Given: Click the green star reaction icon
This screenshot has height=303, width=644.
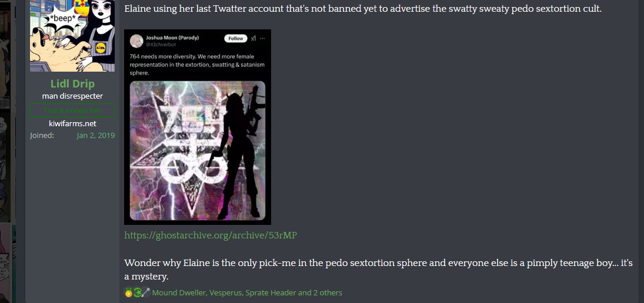Looking at the screenshot, I should [x=137, y=293].
